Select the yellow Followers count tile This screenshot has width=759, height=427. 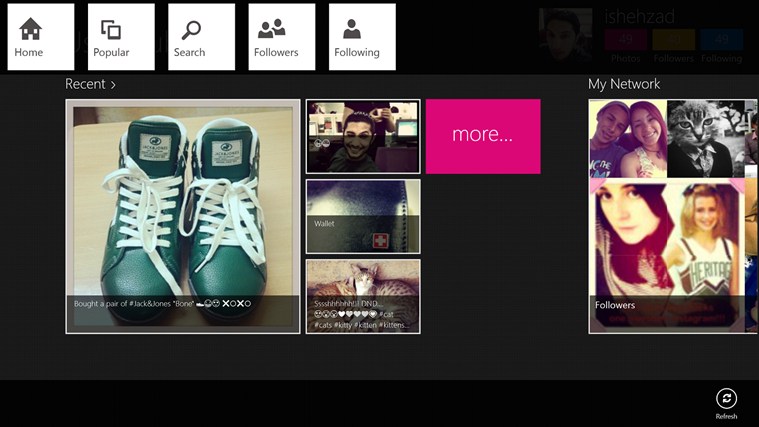(x=673, y=42)
